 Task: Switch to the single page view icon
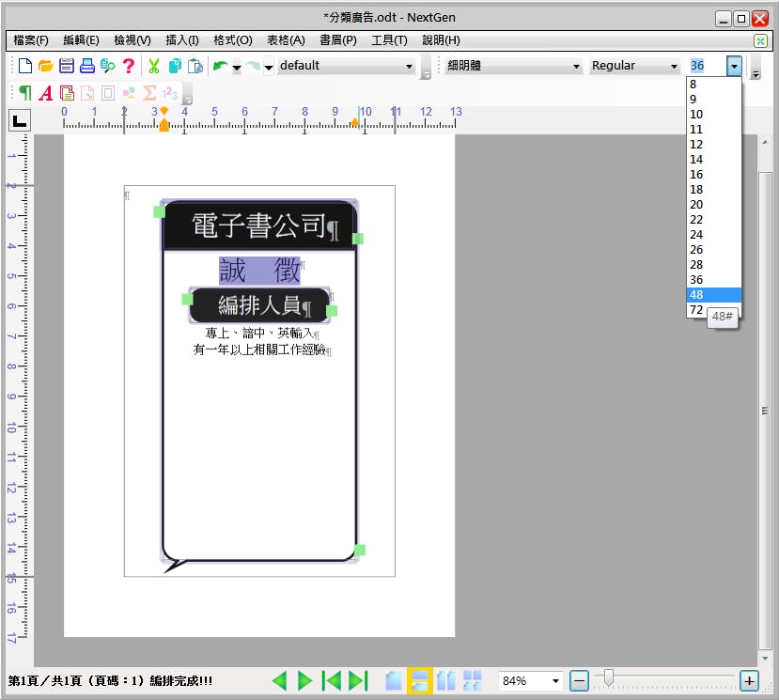394,680
